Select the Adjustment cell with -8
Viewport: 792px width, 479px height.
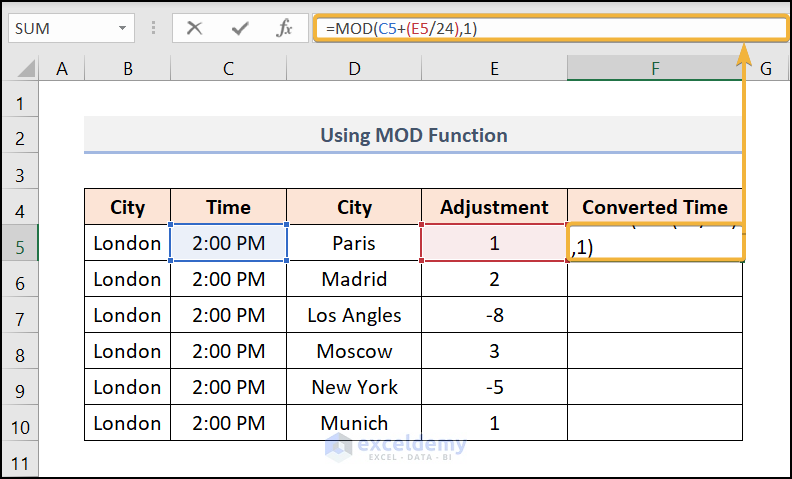pos(494,315)
